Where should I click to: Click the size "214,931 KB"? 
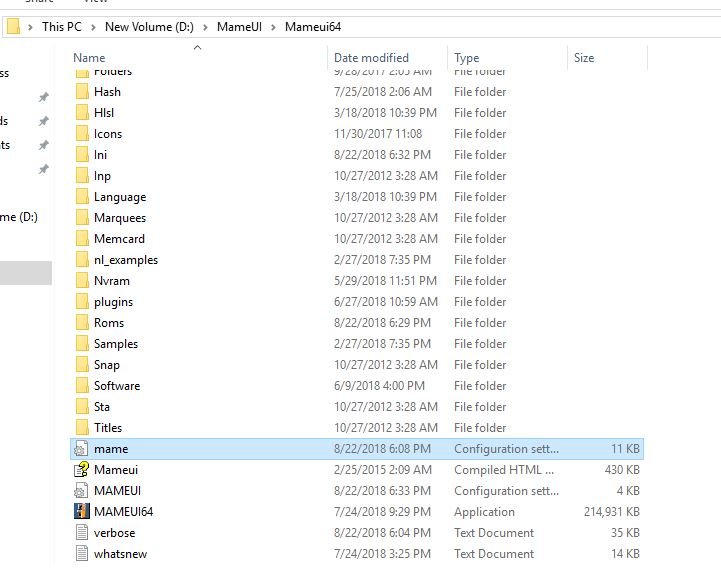[612, 512]
